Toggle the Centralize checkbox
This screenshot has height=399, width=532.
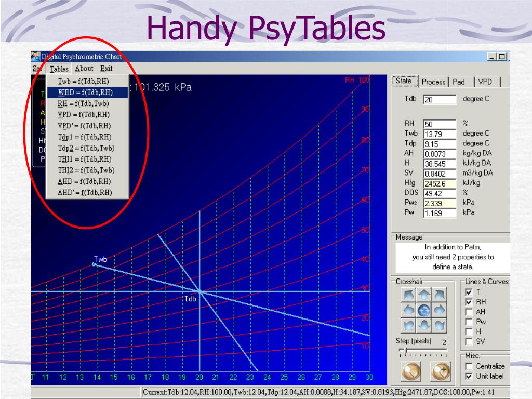469,366
